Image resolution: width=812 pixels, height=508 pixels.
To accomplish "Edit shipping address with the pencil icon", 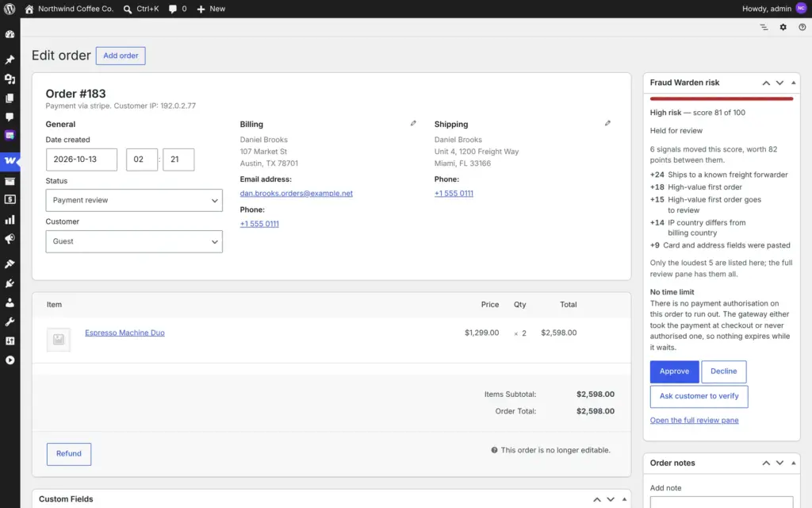I will [x=607, y=123].
